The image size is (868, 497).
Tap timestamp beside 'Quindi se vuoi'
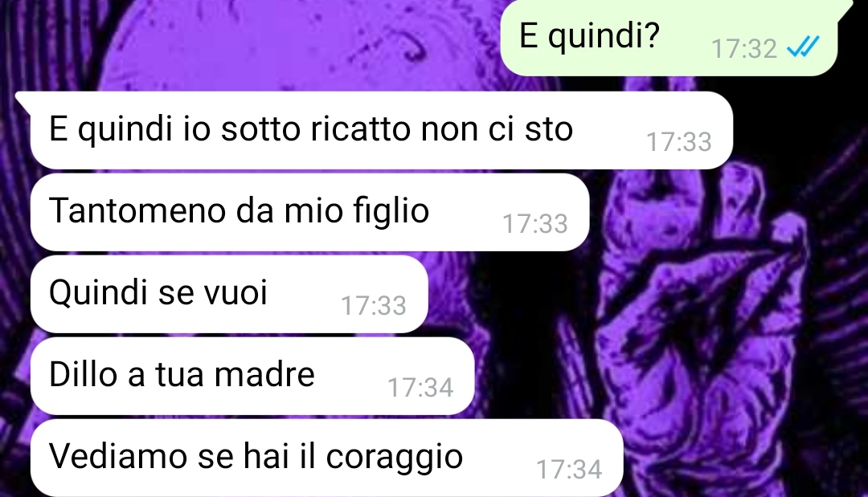coord(374,306)
